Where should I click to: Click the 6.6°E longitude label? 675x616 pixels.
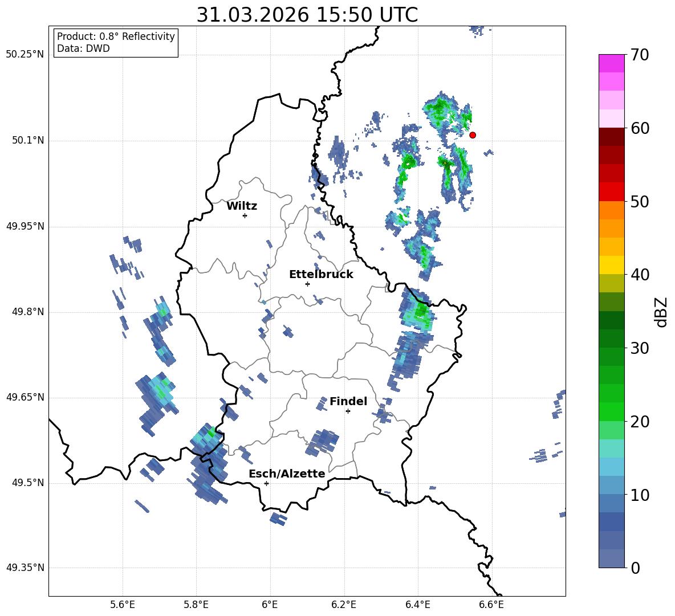491,605
